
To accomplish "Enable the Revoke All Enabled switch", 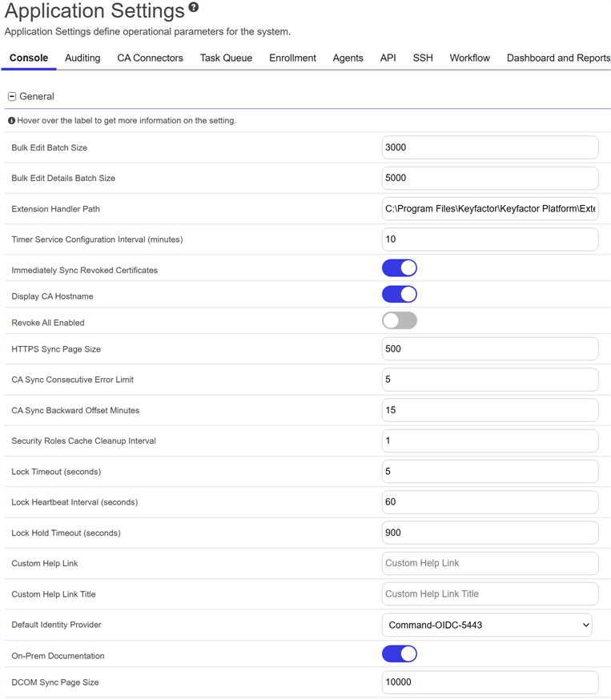I will click(x=399, y=321).
